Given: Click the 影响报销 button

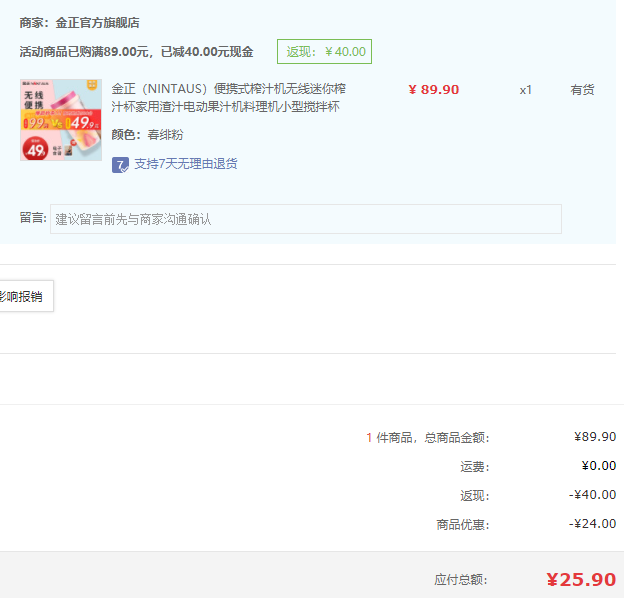Looking at the screenshot, I should click(x=25, y=296).
